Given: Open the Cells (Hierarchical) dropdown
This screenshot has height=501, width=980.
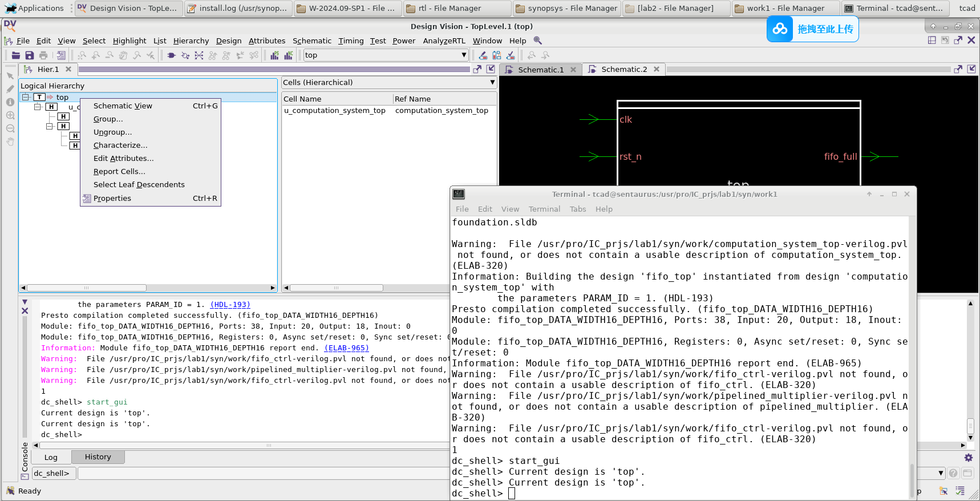Looking at the screenshot, I should point(492,83).
